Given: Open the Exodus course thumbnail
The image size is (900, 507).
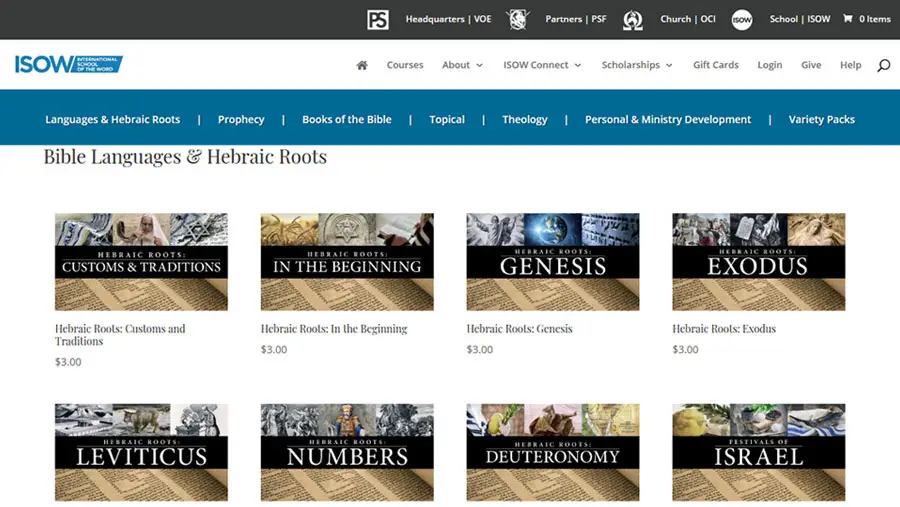Looking at the screenshot, I should (758, 261).
